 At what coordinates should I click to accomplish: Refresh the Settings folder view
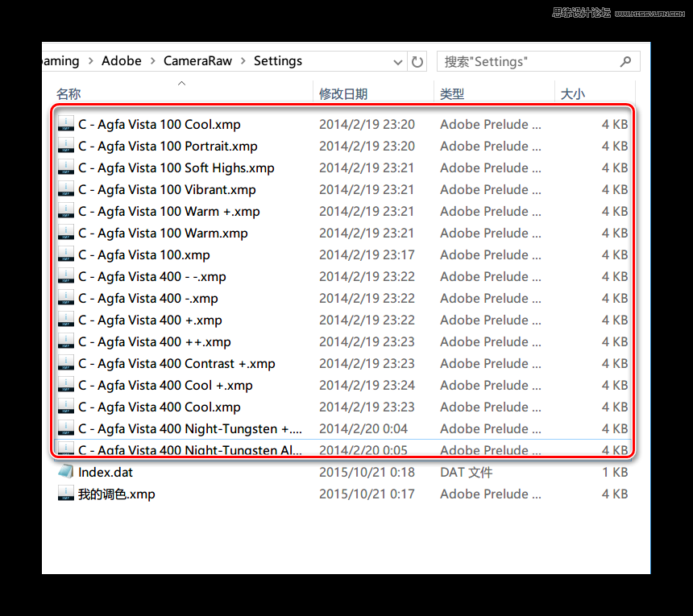click(417, 61)
